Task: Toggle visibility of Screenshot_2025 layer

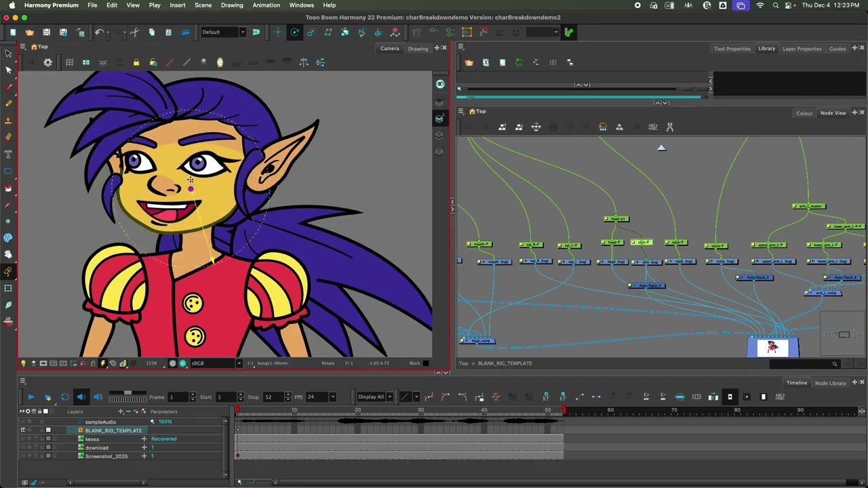Action: [22, 456]
